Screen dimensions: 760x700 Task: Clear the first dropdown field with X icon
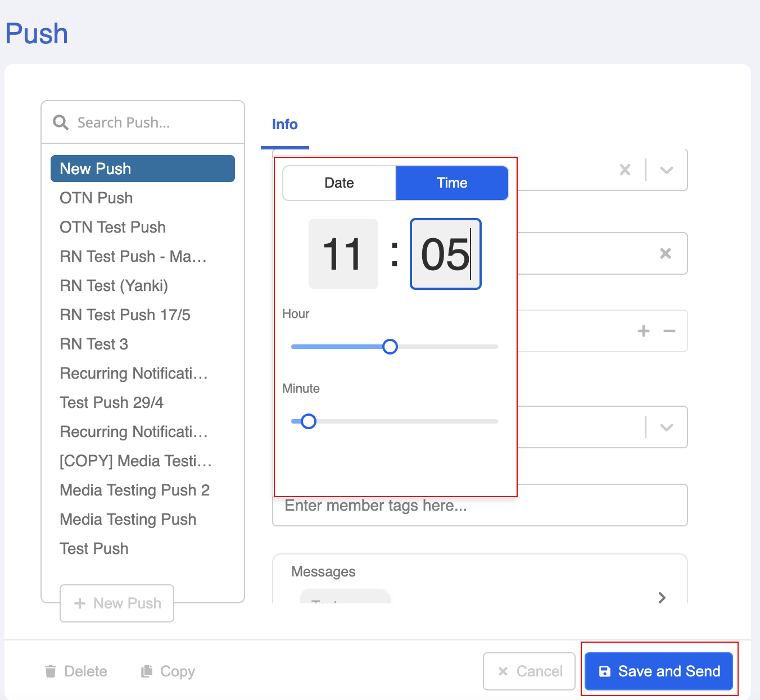[x=625, y=170]
